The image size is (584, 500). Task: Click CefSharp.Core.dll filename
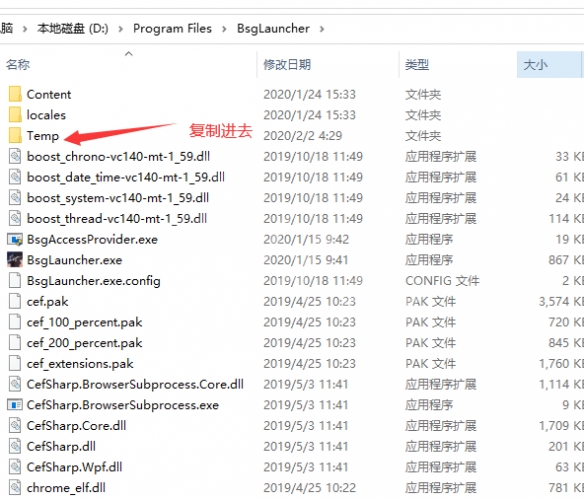click(76, 425)
